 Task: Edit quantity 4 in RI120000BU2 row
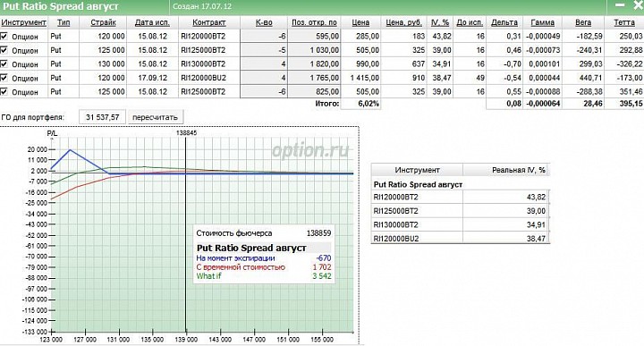[x=264, y=78]
